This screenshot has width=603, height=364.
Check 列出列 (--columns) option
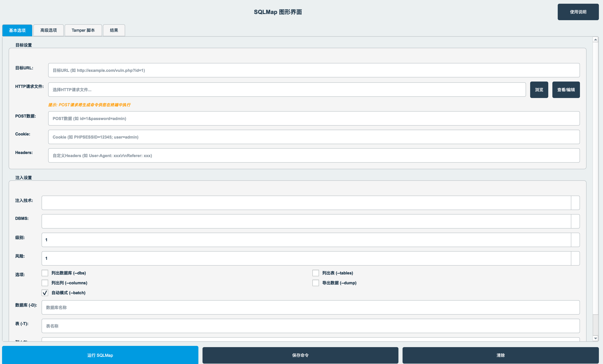pyautogui.click(x=45, y=283)
